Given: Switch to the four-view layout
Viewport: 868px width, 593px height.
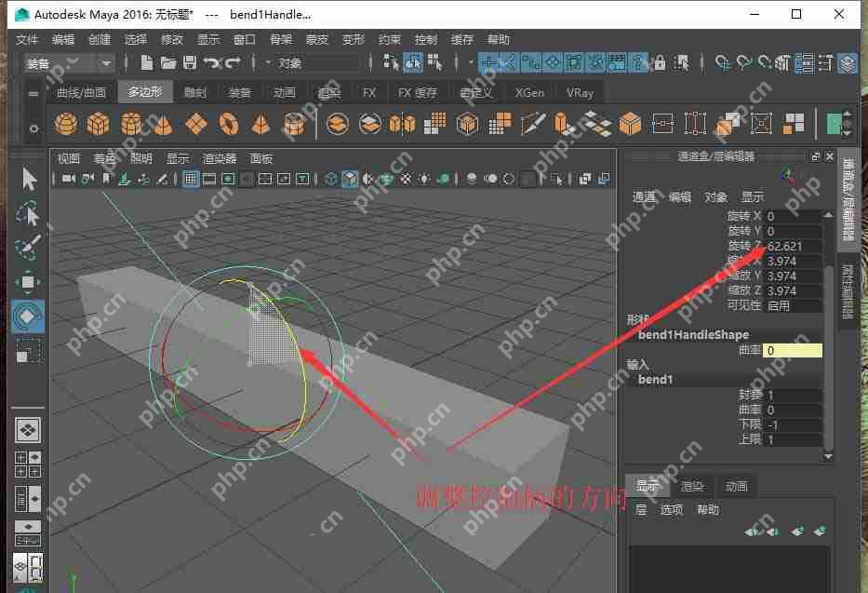Looking at the screenshot, I should coord(28,465).
